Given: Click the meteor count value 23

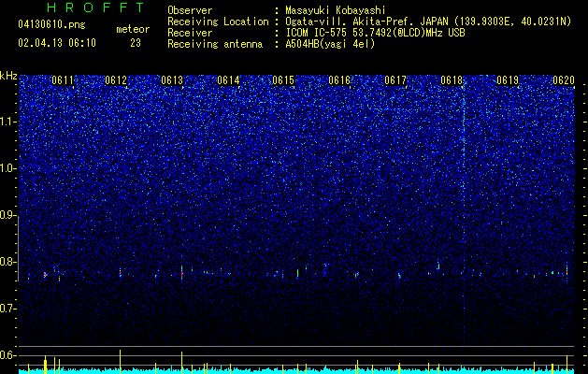Looking at the screenshot, I should [x=136, y=43].
